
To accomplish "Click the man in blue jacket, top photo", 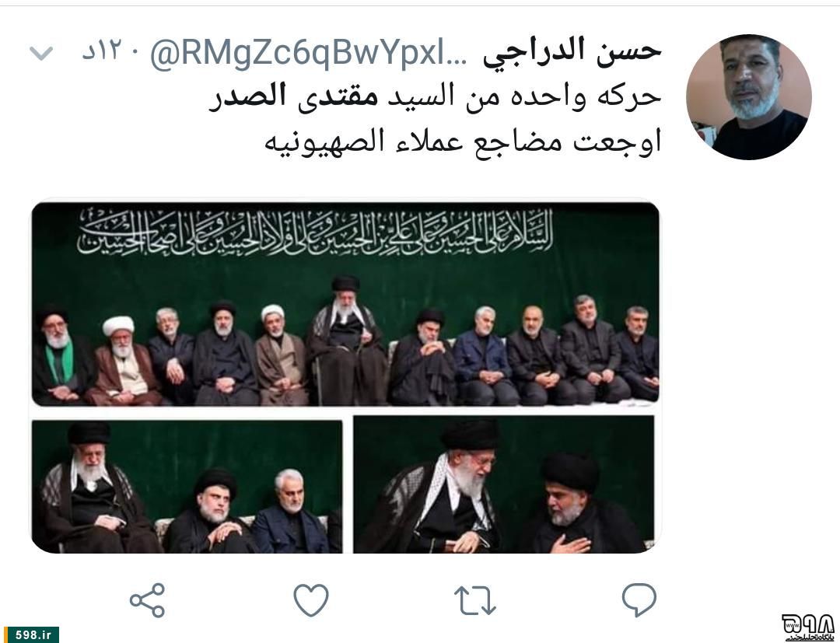I will coord(485,356).
